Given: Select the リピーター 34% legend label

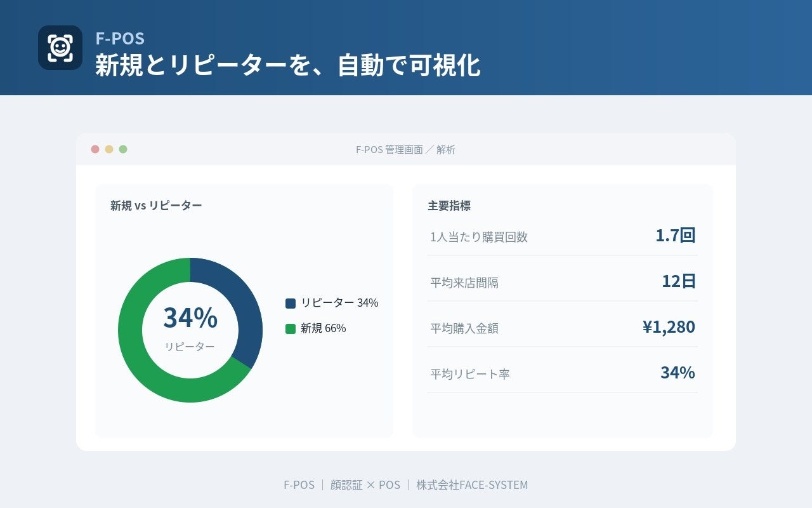Looking at the screenshot, I should [x=339, y=303].
